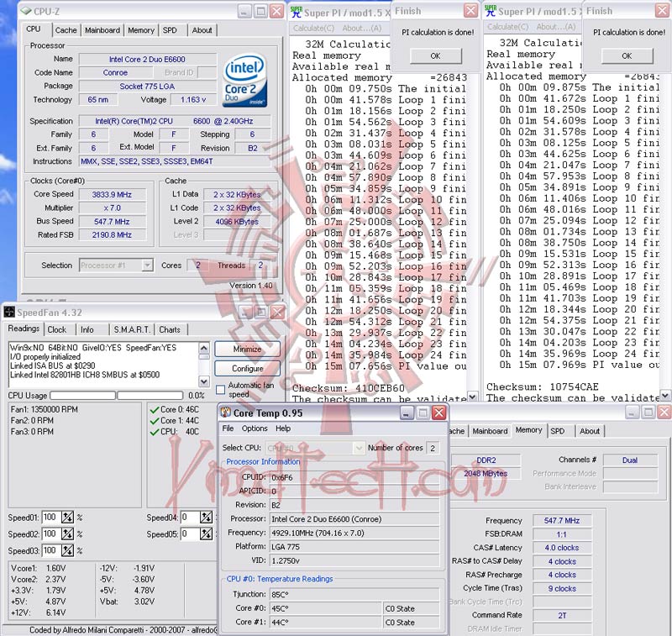Open the File menu in Core Temp
This screenshot has height=636, width=672.
(x=228, y=428)
